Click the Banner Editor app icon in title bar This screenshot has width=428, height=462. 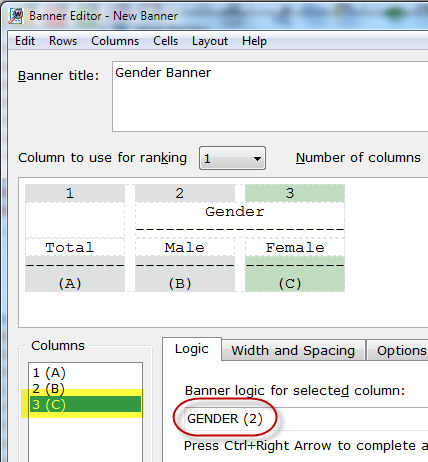click(16, 16)
